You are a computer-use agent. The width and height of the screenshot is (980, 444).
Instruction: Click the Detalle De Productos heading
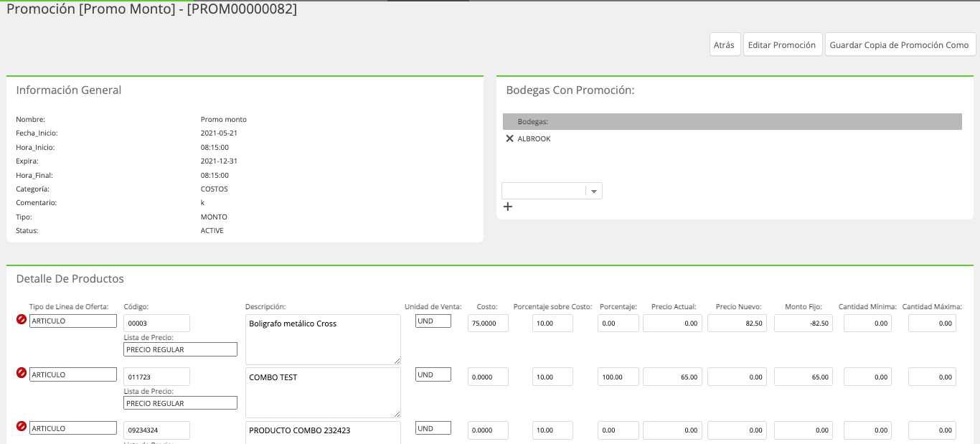pyautogui.click(x=70, y=278)
